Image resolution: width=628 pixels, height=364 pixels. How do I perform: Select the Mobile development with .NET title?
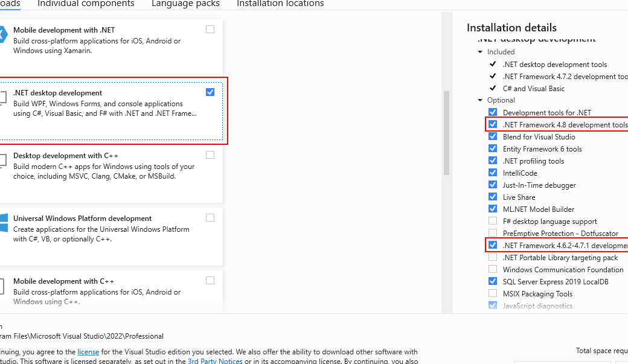tap(64, 30)
